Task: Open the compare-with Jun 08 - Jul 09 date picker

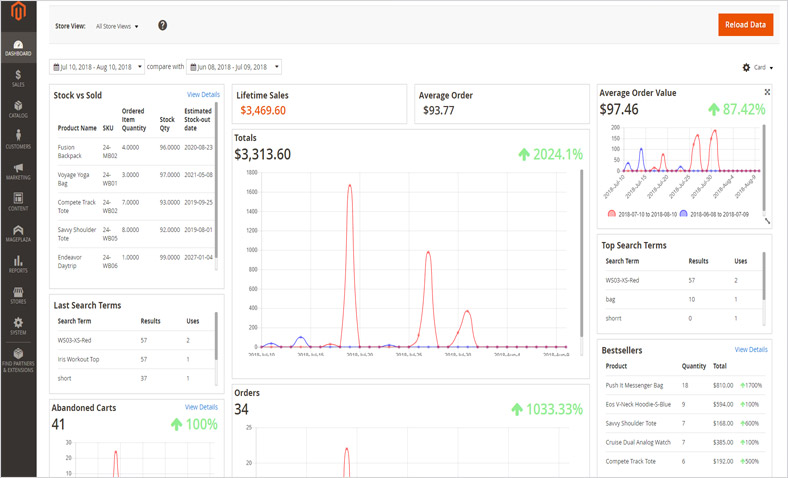Action: [x=234, y=67]
